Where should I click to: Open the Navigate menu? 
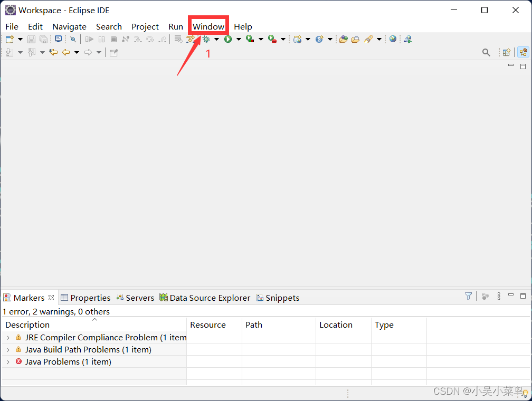pyautogui.click(x=69, y=26)
